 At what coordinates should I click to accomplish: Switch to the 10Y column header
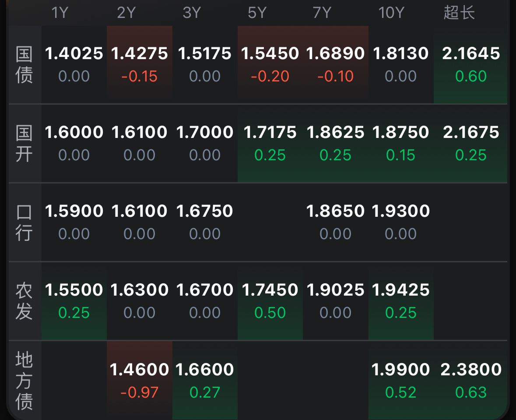(x=391, y=13)
